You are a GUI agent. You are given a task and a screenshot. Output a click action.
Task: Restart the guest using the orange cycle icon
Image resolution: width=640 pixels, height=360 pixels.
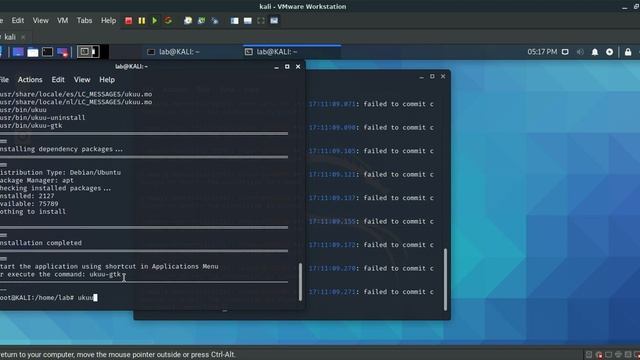[x=168, y=20]
